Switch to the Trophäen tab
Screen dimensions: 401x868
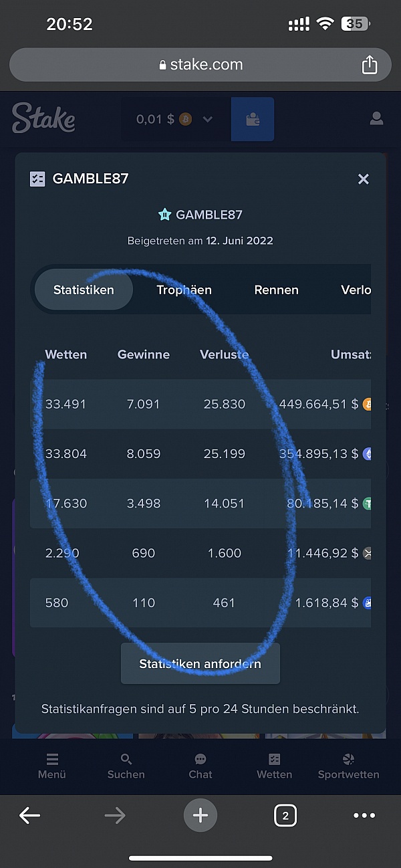point(184,290)
